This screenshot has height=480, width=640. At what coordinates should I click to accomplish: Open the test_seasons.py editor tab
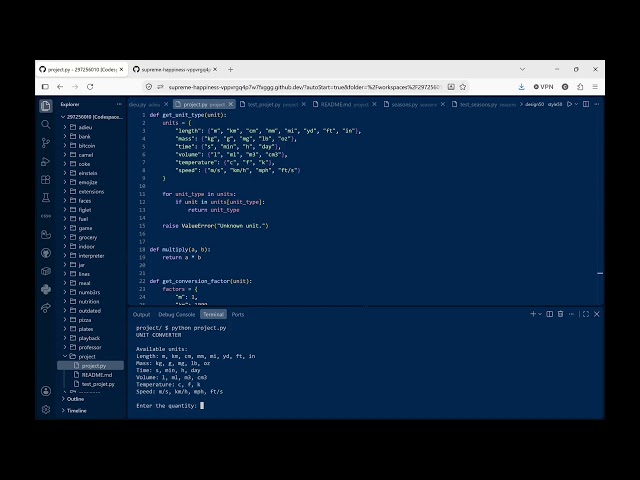tap(483, 104)
